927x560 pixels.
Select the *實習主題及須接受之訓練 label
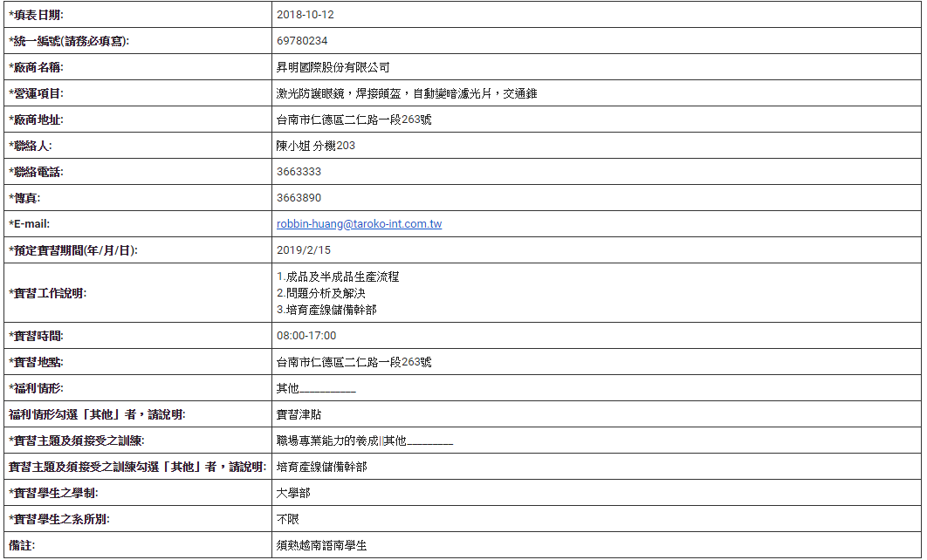click(x=76, y=440)
